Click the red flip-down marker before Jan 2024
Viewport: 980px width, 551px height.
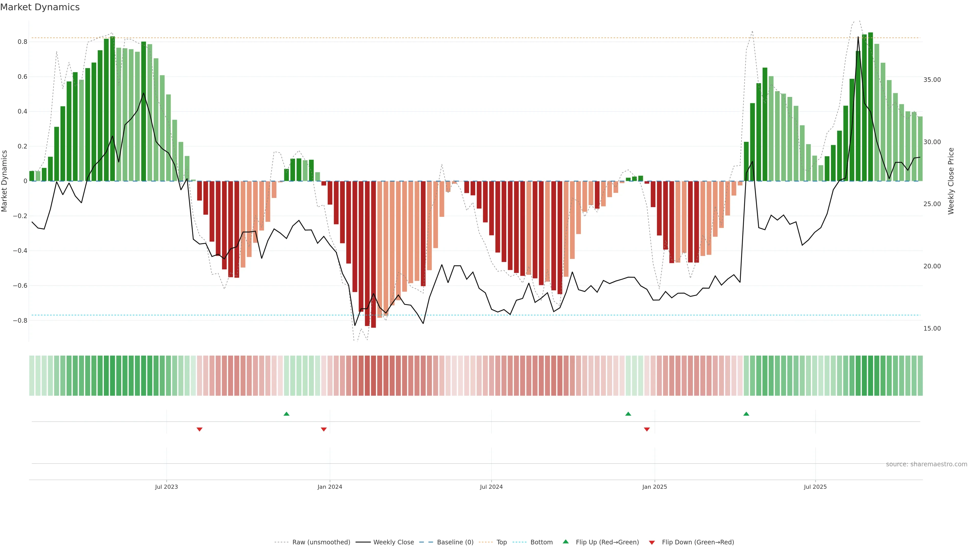click(324, 429)
